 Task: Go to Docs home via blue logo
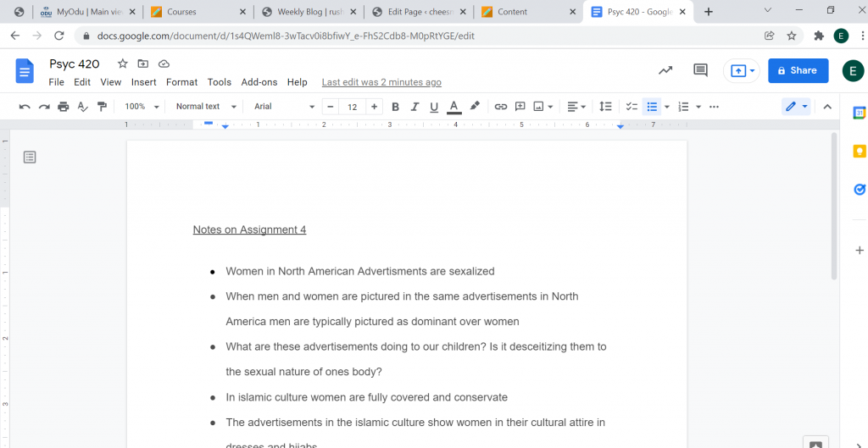coord(25,71)
